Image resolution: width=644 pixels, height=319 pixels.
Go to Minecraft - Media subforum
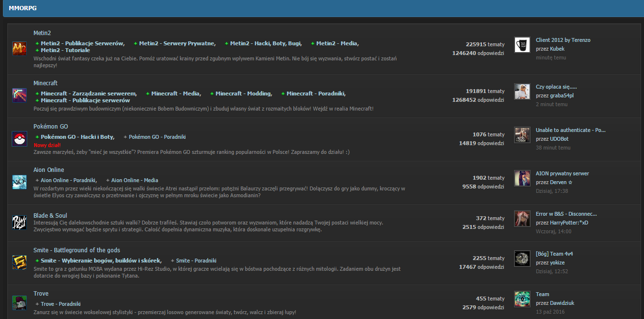point(176,94)
